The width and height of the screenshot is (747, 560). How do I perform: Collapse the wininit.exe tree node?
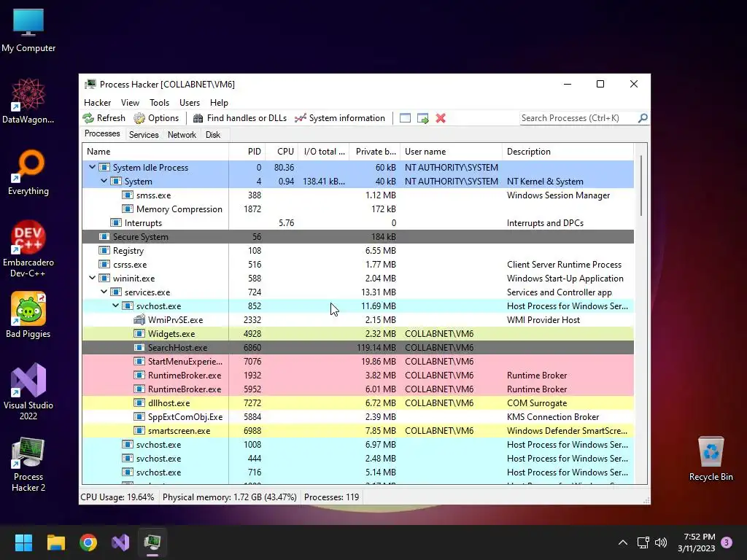(93, 278)
